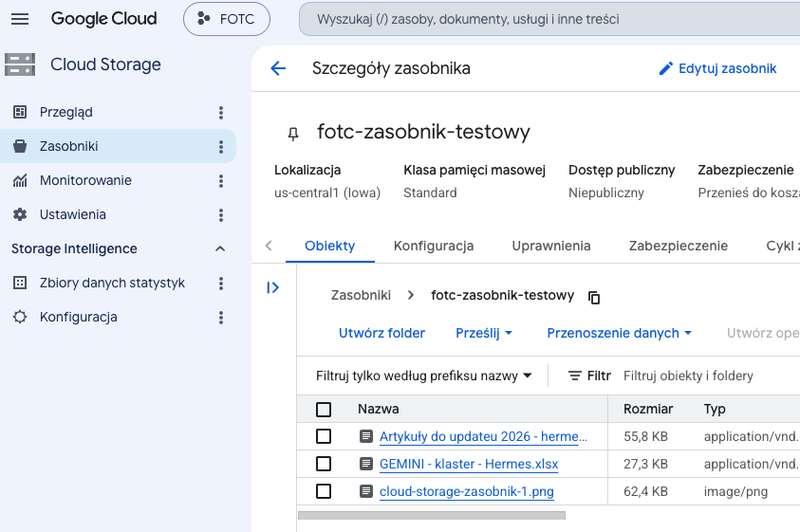The height and width of the screenshot is (532, 800).
Task: Open options menu for sidebar Konfiguracja
Action: pos(221,318)
